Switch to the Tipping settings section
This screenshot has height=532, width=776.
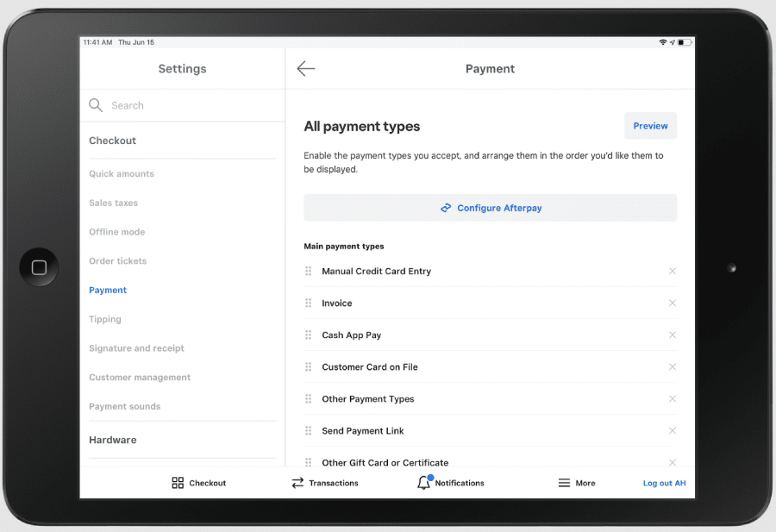(x=104, y=319)
